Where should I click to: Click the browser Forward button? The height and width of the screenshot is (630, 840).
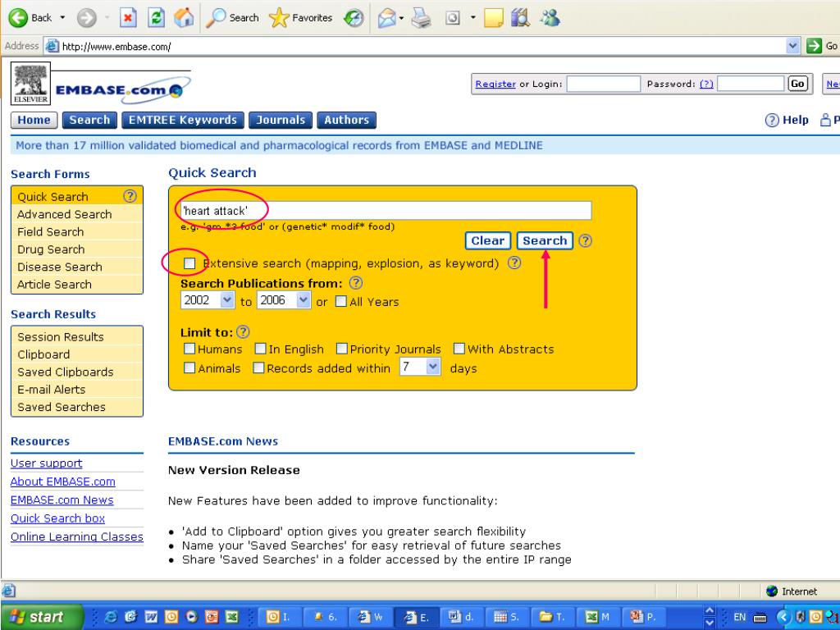pos(86,18)
